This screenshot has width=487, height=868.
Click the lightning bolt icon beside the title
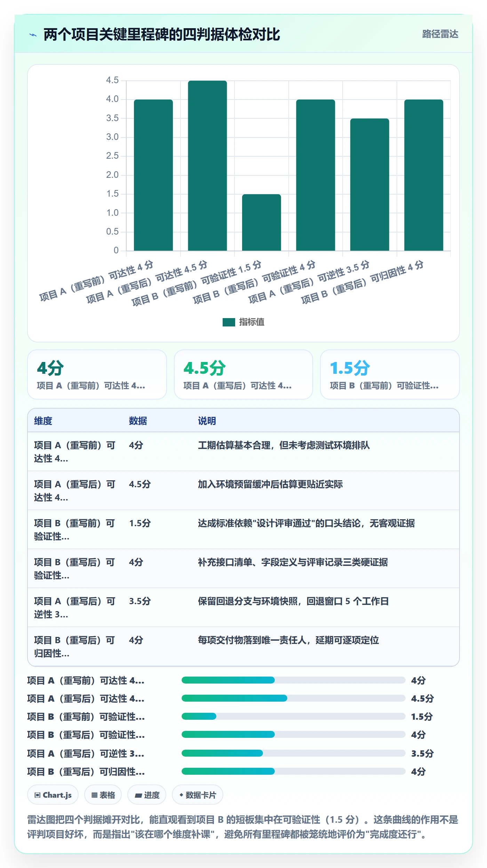click(33, 35)
